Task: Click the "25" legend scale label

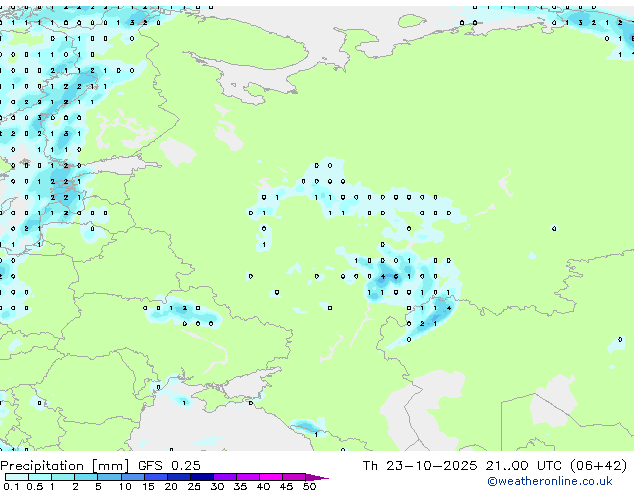Action: tap(194, 486)
